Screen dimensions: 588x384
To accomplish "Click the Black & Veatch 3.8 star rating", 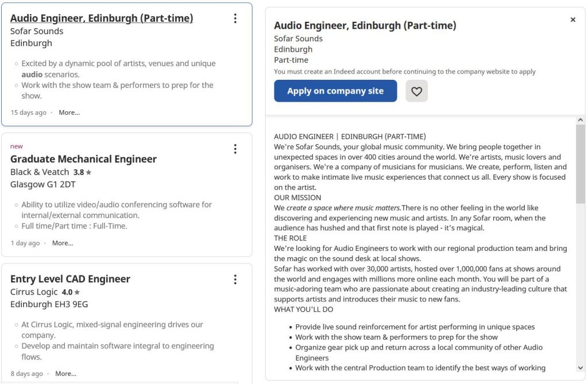I will point(82,172).
